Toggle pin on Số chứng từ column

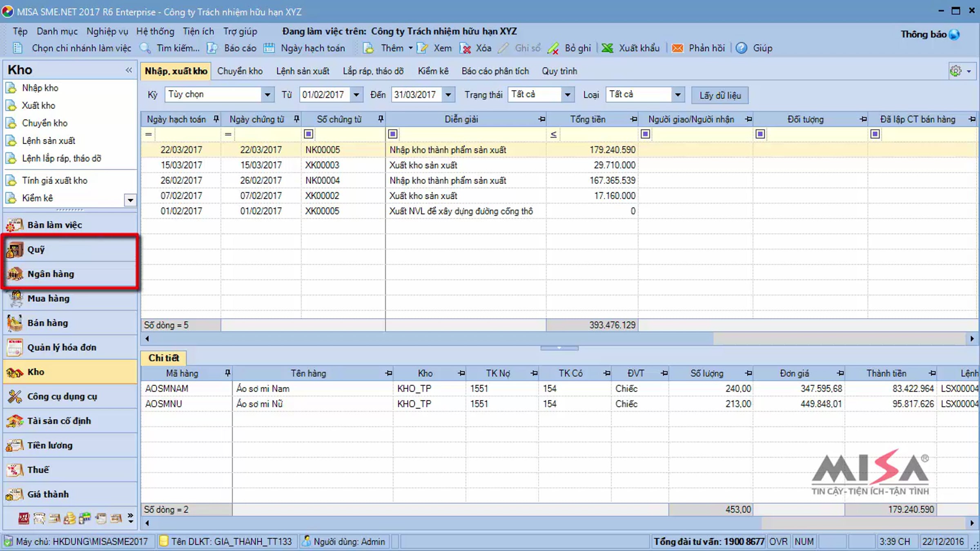381,119
